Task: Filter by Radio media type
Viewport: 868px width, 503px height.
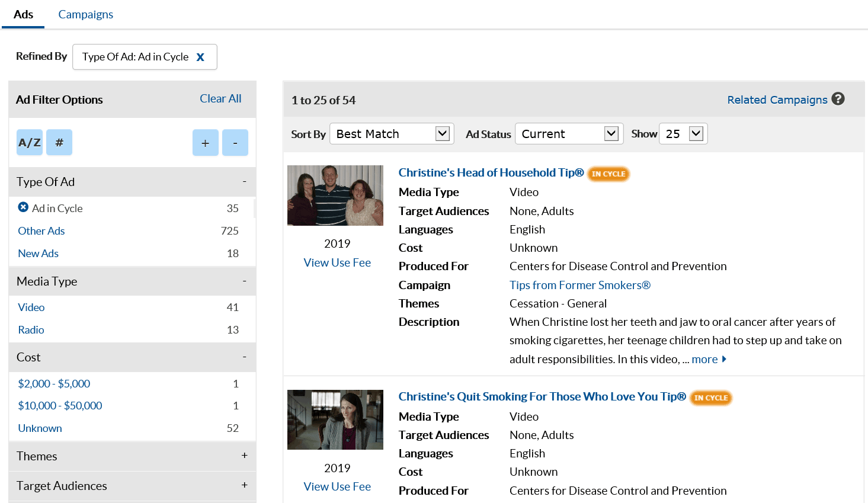Action: tap(31, 330)
